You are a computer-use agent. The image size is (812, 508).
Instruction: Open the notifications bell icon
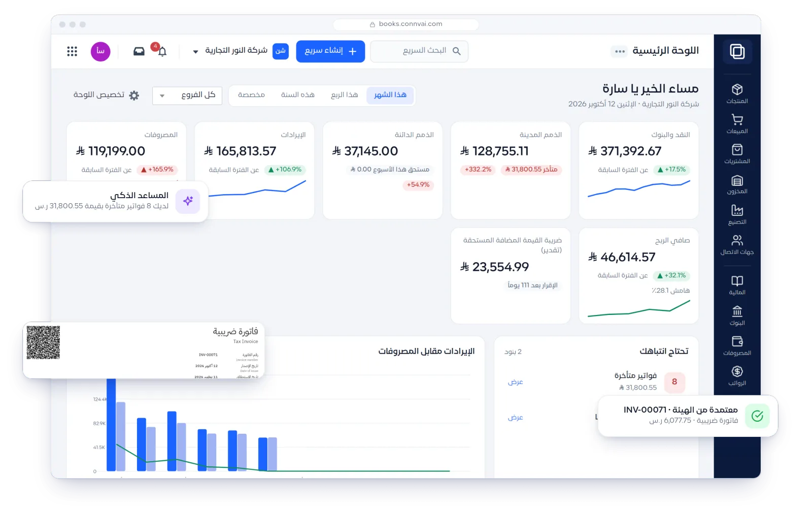[162, 51]
